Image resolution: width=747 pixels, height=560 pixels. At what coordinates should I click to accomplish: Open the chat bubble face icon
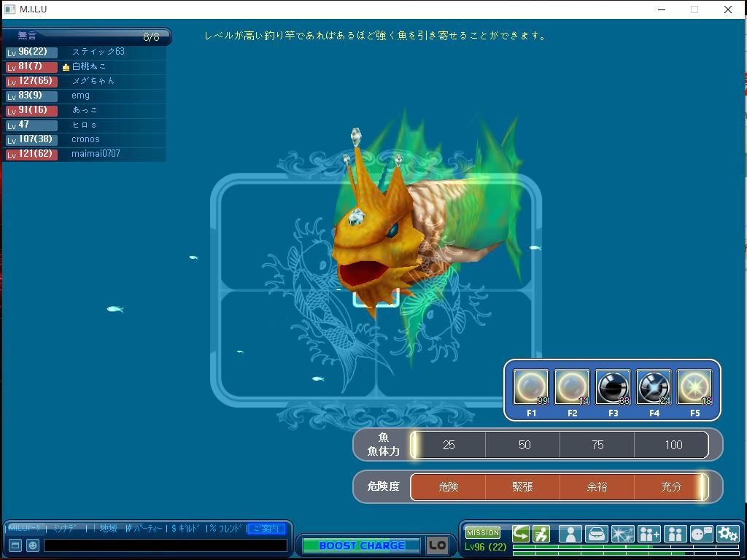(x=701, y=534)
